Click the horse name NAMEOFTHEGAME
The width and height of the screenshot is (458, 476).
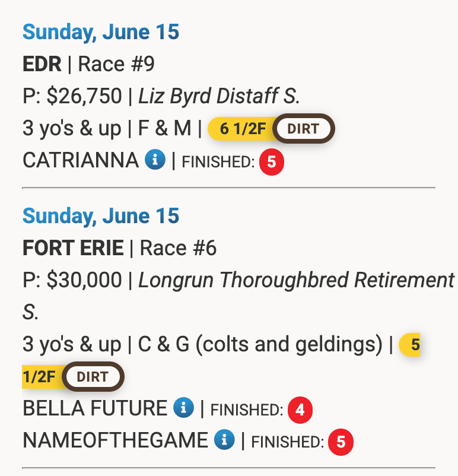[x=115, y=440]
